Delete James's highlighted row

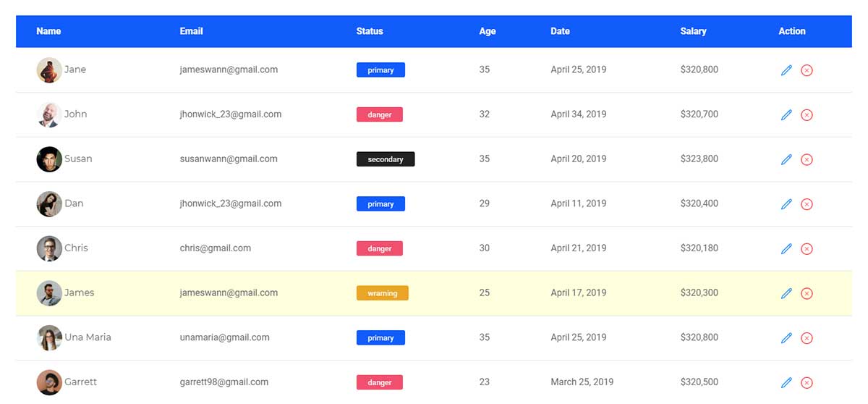807,293
